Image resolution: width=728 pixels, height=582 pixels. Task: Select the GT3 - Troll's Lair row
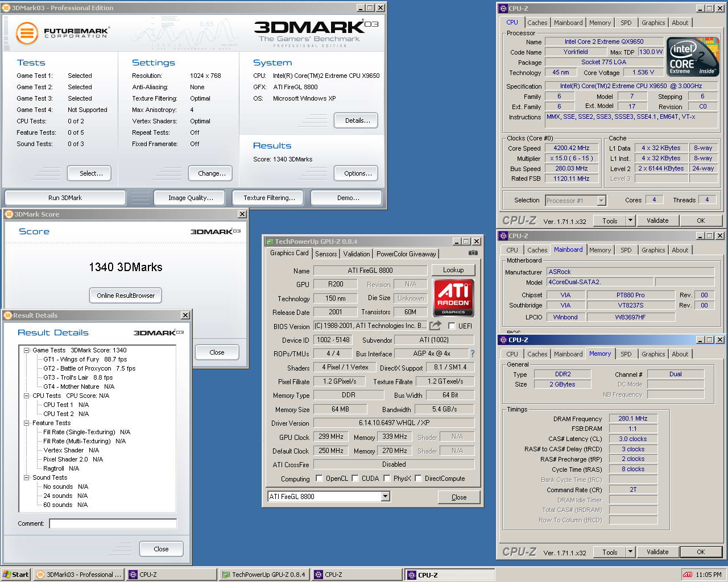coord(78,377)
